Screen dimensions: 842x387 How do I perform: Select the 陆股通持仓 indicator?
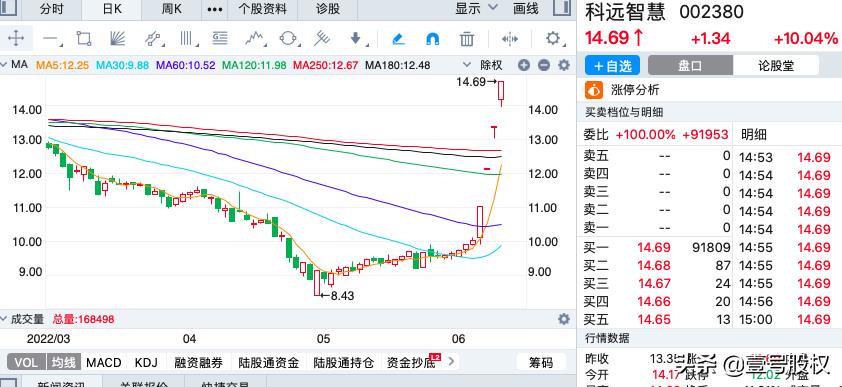344,362
